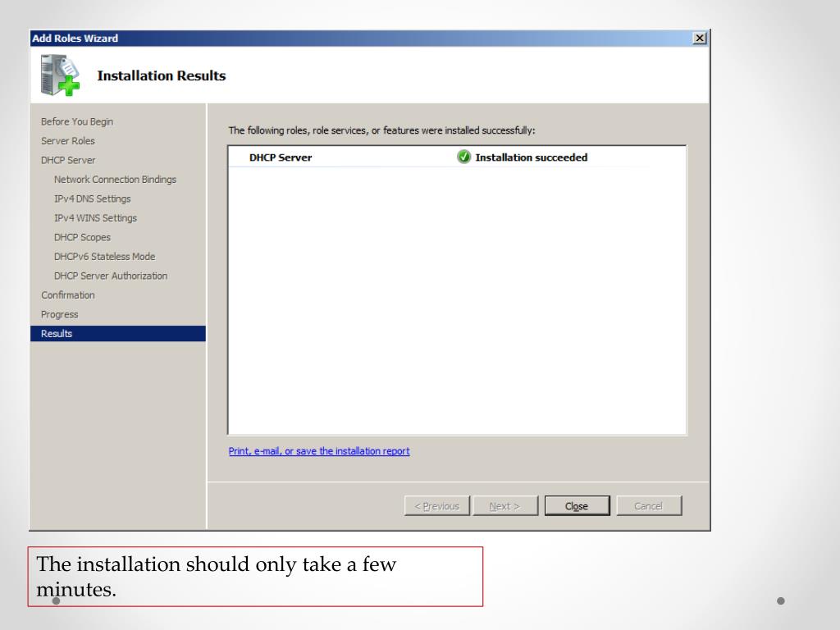
Task: Select the DHCP Server step in the sidebar
Action: [x=68, y=160]
